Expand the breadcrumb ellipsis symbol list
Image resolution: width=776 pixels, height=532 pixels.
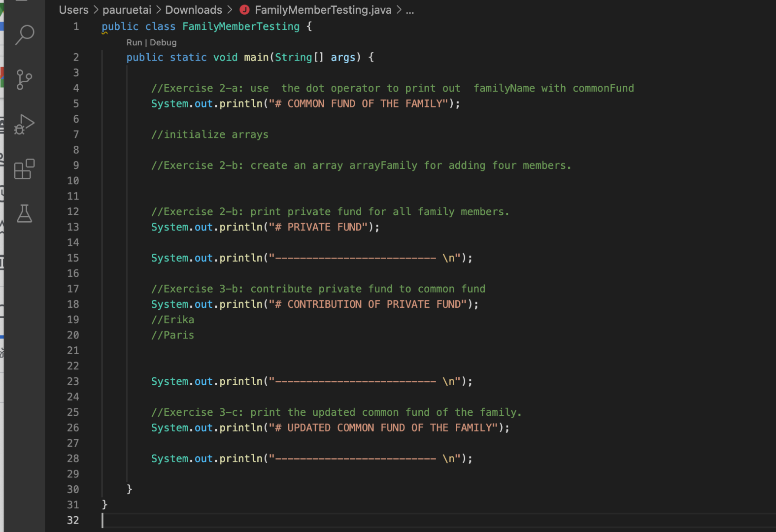pos(410,10)
